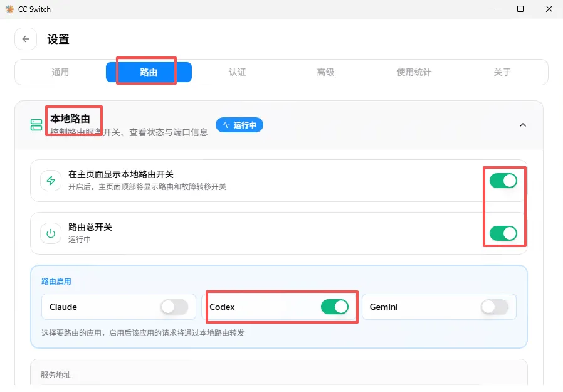Click the power icon next to 路由总开关
This screenshot has height=392, width=563.
(x=51, y=233)
